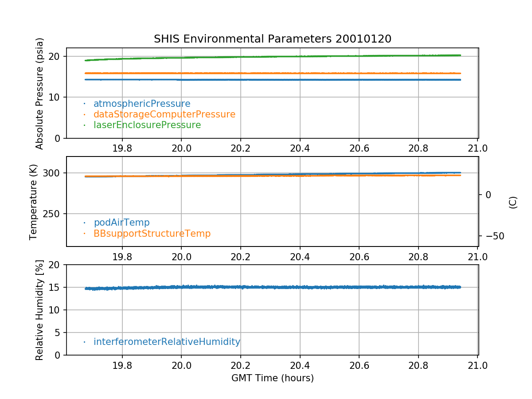
Task: Click the blue relative humidity data trace
Action: click(x=266, y=287)
